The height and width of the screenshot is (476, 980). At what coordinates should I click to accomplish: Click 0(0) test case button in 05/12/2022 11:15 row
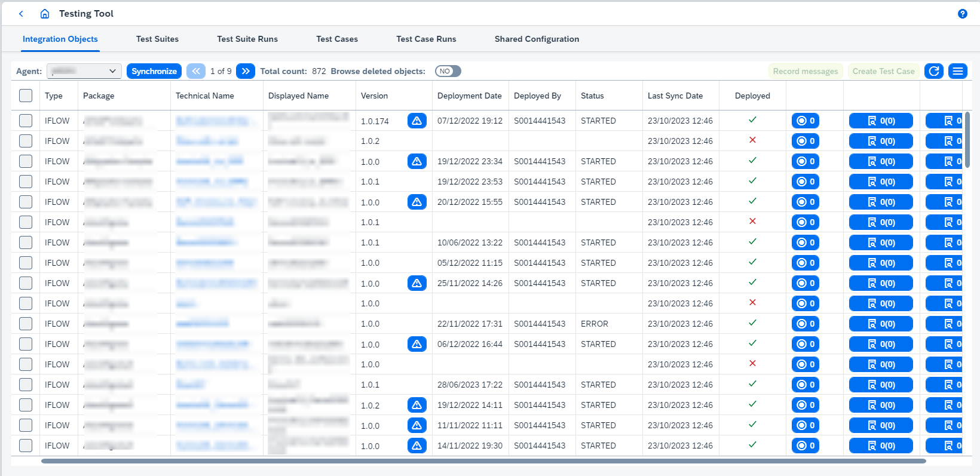[x=881, y=263]
